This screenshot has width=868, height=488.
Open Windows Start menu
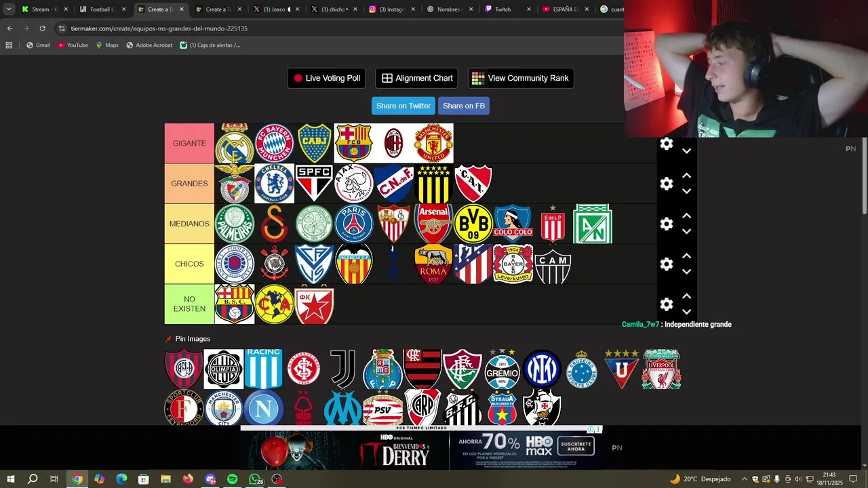coord(11,479)
